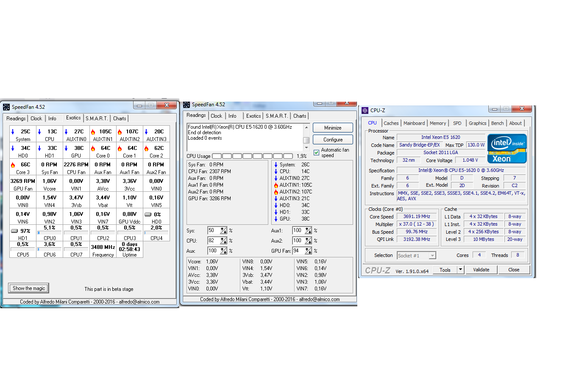Click the hard drive icon on HD0 0% cell
Screen dimensions: 579x392
148,214
